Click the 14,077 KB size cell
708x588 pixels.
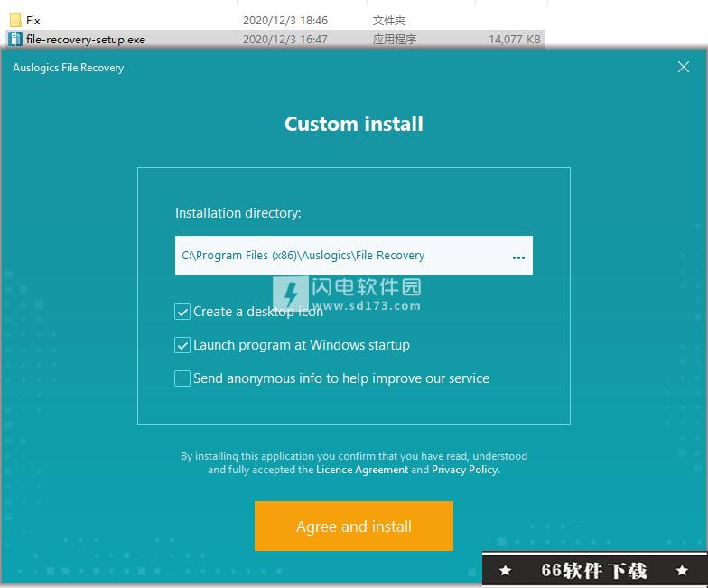pos(515,40)
